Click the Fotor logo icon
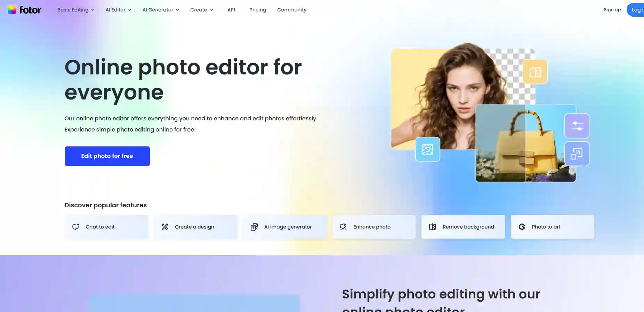The image size is (644, 312). point(12,10)
